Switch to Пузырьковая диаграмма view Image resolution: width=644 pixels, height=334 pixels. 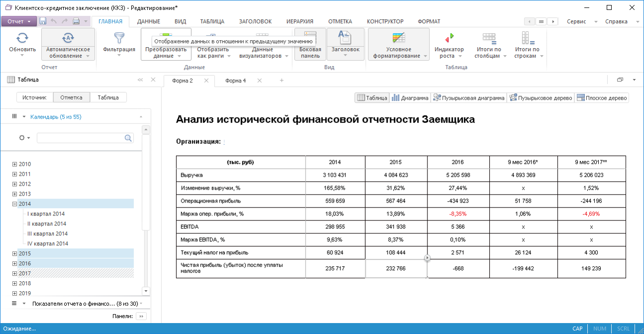coord(468,98)
